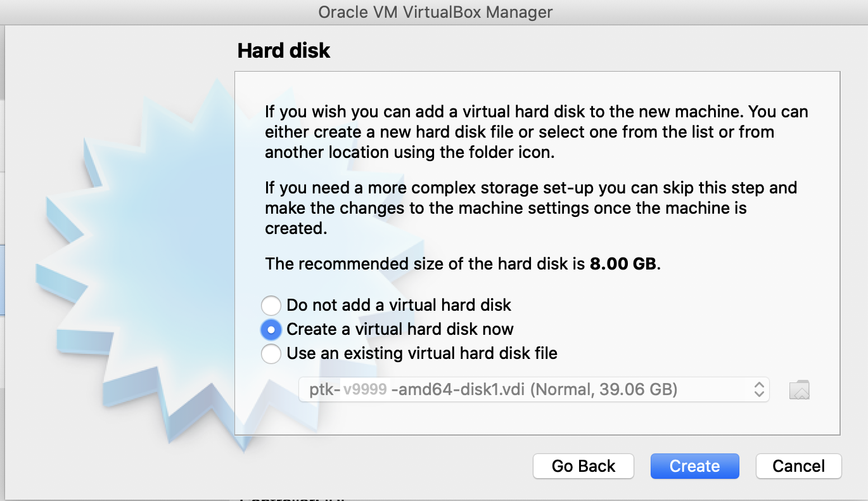
Task: Click the folder icon to browse disk files
Action: (800, 389)
